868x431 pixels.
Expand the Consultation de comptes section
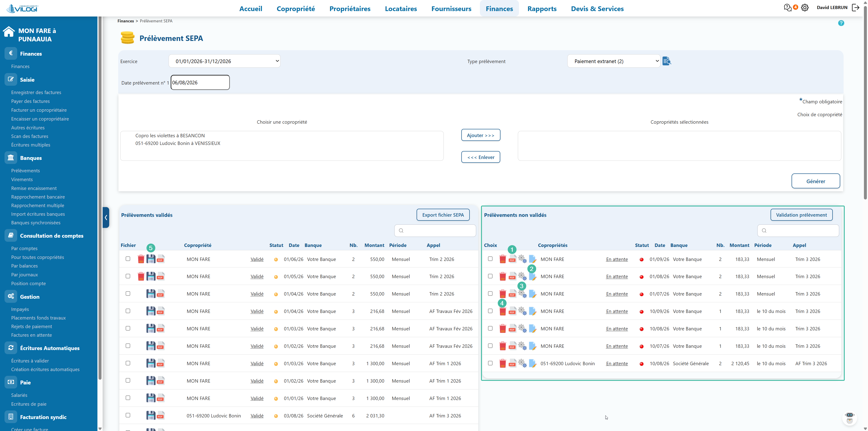52,236
